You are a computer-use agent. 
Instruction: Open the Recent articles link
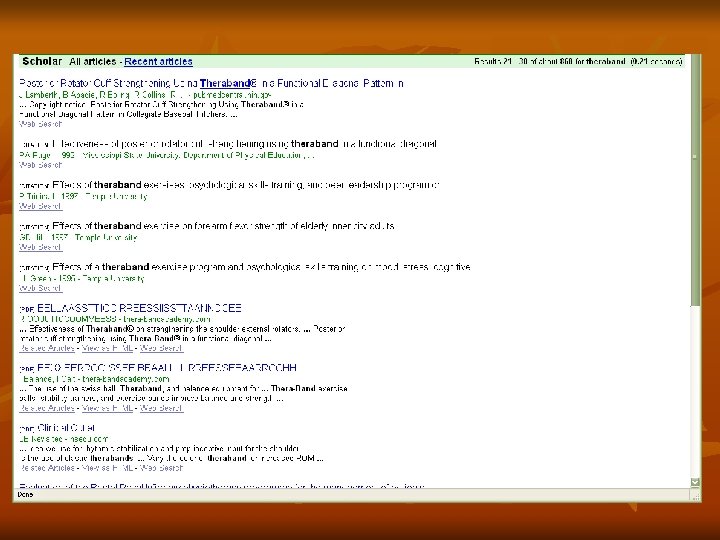tap(158, 62)
